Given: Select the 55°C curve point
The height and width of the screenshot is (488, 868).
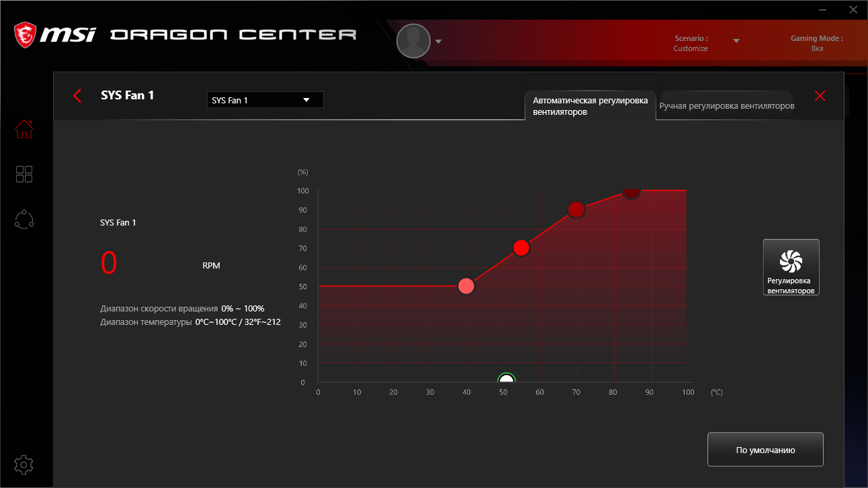Looking at the screenshot, I should [521, 248].
